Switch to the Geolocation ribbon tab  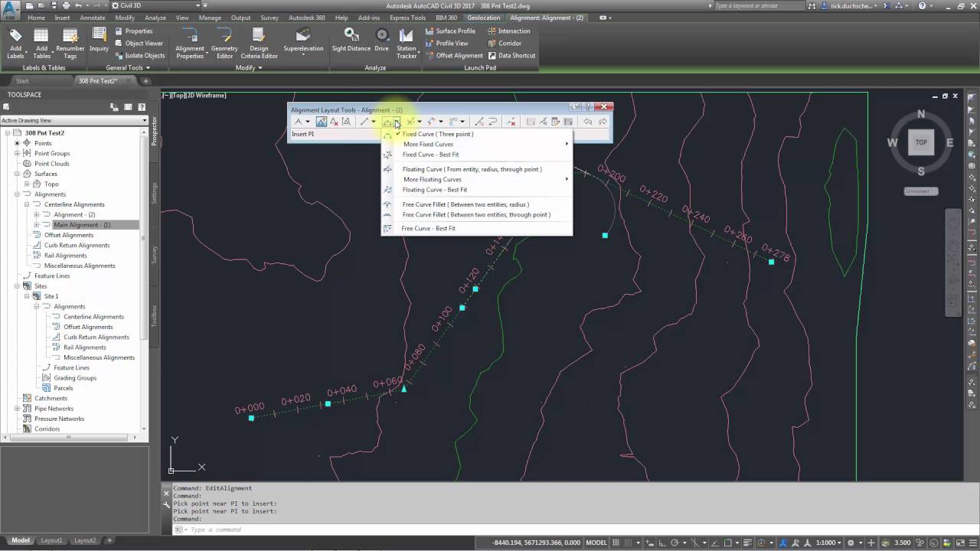tap(484, 18)
